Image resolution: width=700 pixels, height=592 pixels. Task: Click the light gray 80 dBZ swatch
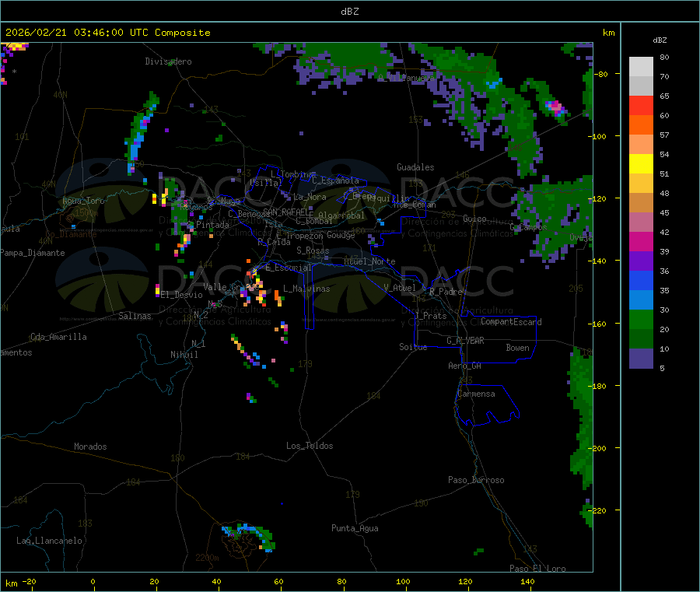point(641,67)
